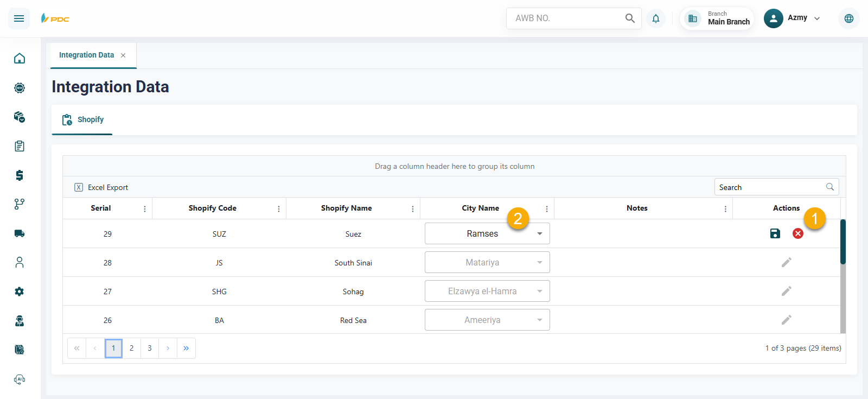868x399 pixels.
Task: Sort by Shopify Code column header
Action: 213,208
